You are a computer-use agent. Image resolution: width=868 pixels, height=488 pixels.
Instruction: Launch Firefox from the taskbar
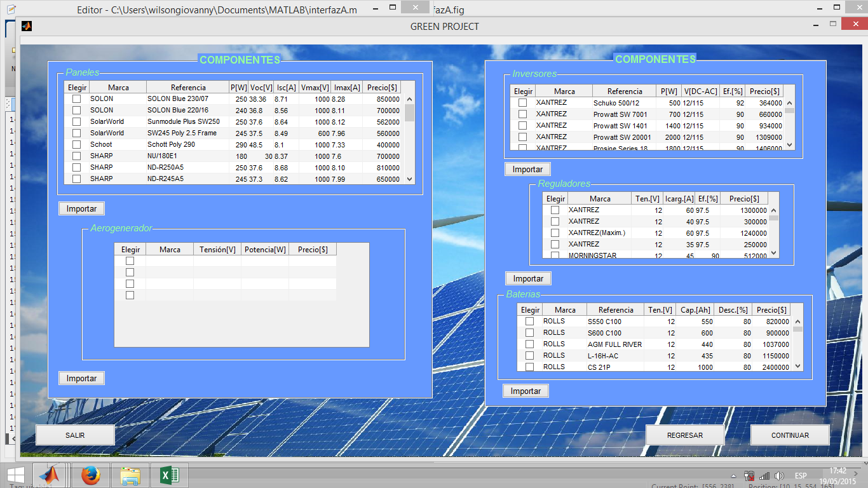91,475
